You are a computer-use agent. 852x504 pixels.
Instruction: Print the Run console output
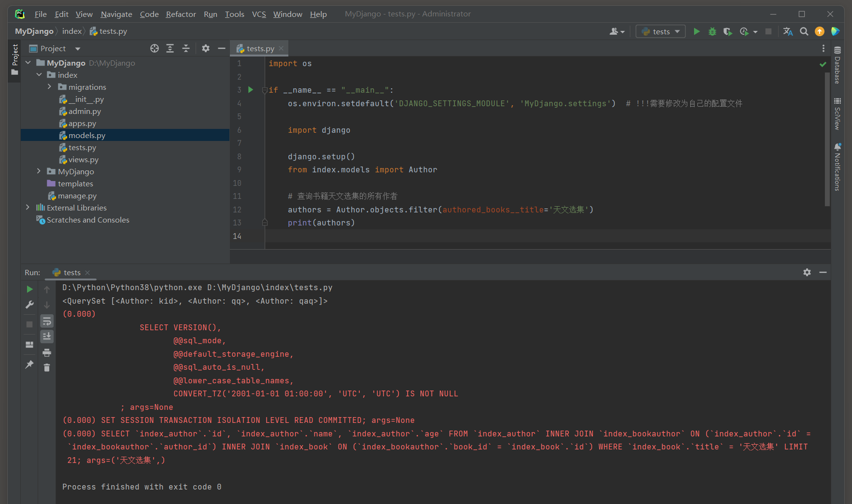(x=47, y=352)
